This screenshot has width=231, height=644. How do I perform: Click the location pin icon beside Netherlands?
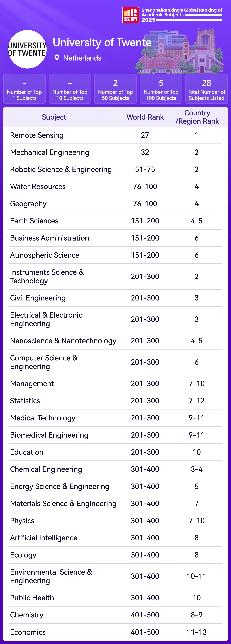tap(57, 58)
